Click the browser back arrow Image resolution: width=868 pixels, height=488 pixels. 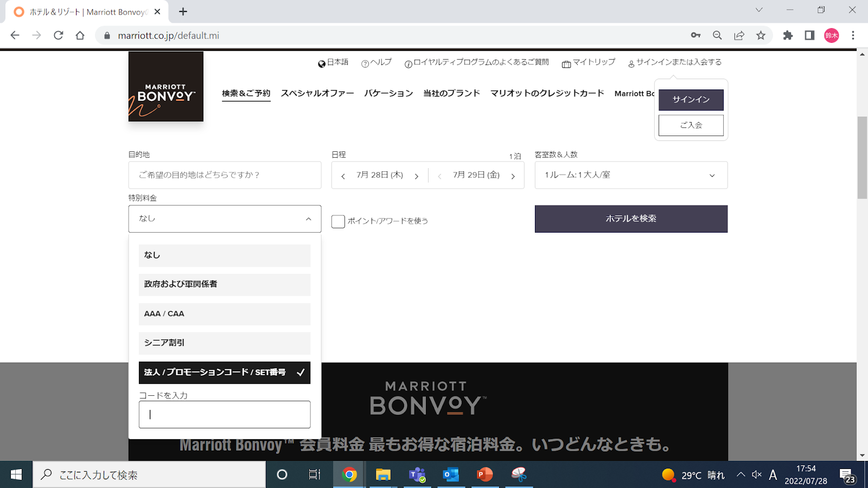[x=15, y=35]
